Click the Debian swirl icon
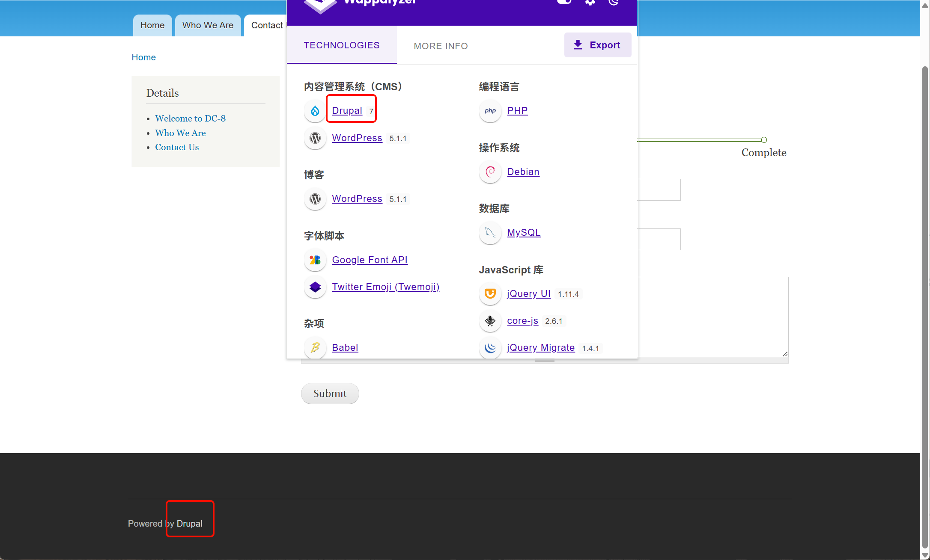 [490, 172]
